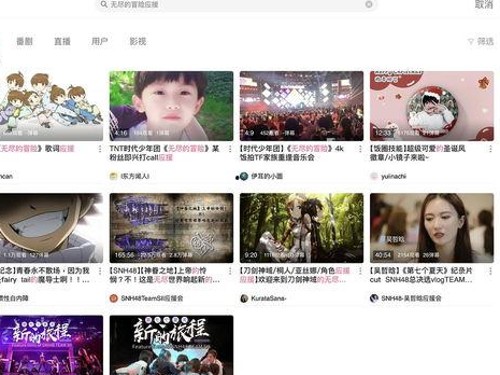Switch to the 直播 tab
The height and width of the screenshot is (375, 500).
click(x=62, y=41)
